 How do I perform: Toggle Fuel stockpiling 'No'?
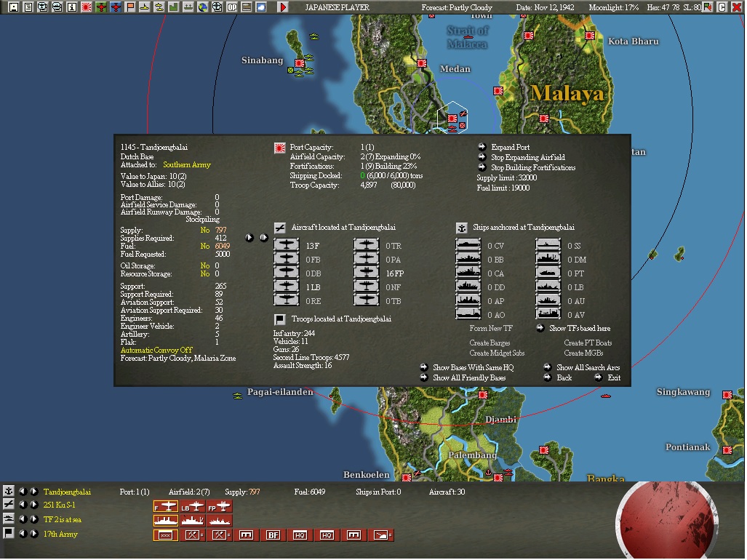tap(205, 247)
